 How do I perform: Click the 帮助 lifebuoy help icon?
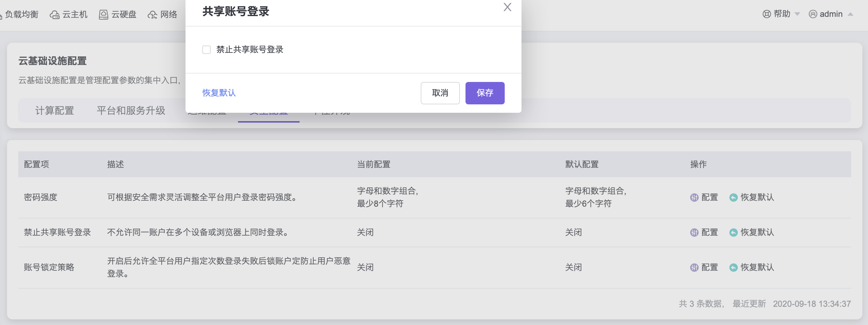(766, 14)
